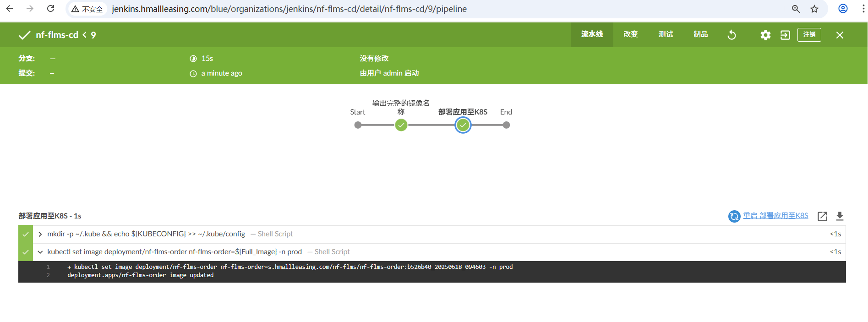Viewport: 868px width, 322px height.
Task: Click the 注销 logout button
Action: 809,35
